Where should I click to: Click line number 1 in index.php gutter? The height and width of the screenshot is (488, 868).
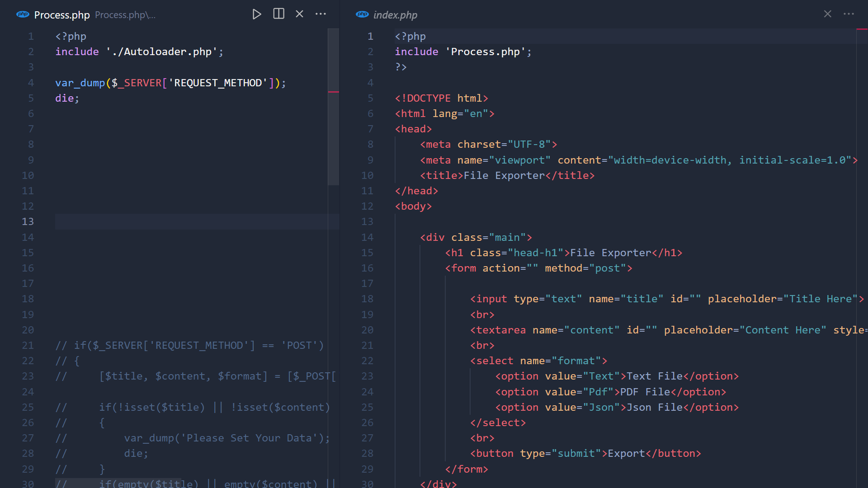(370, 36)
